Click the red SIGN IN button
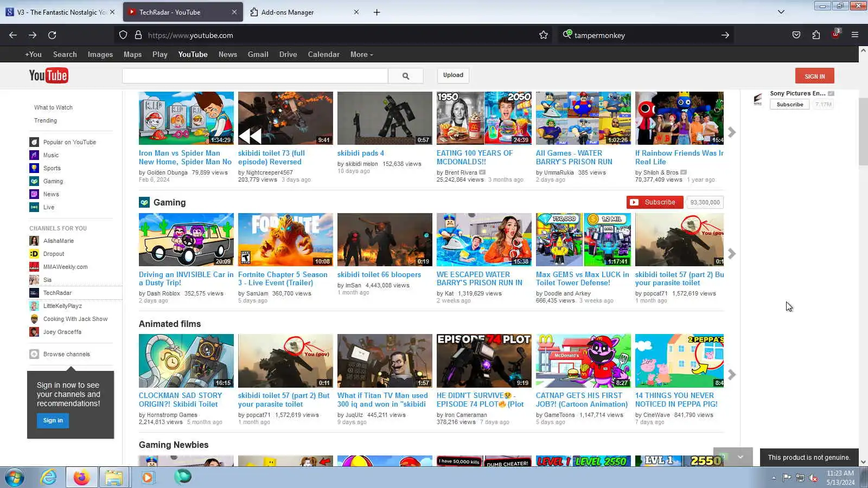The image size is (868, 488). point(815,76)
